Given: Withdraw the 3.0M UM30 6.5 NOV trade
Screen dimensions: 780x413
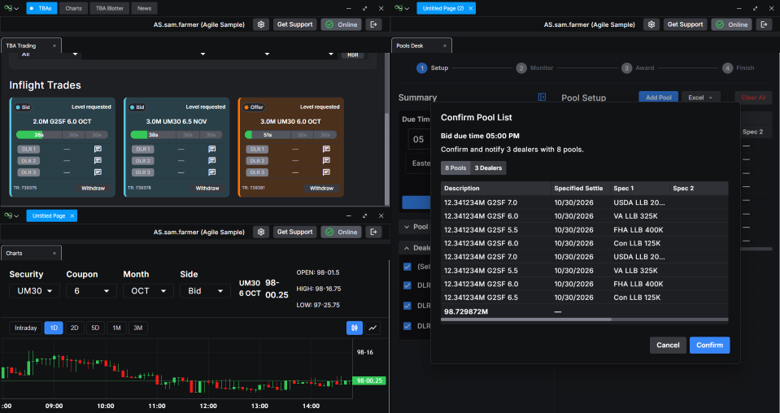Looking at the screenshot, I should [x=207, y=189].
